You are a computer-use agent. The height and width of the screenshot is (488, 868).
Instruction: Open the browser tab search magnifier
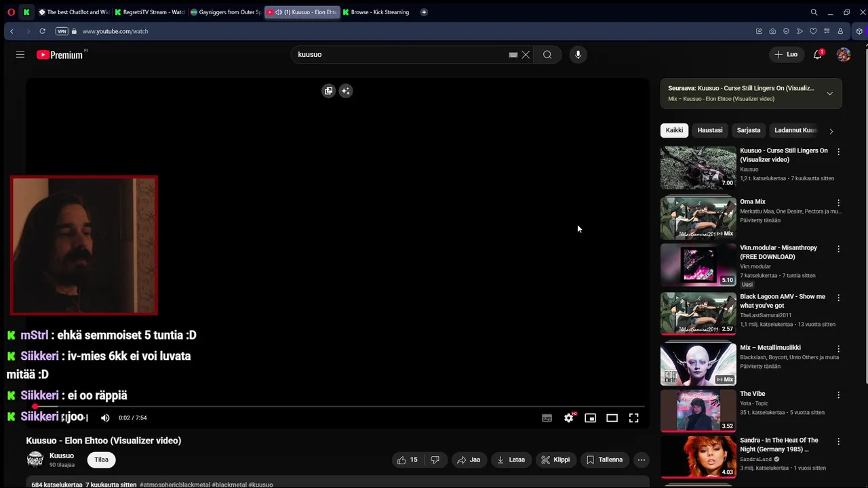(814, 12)
